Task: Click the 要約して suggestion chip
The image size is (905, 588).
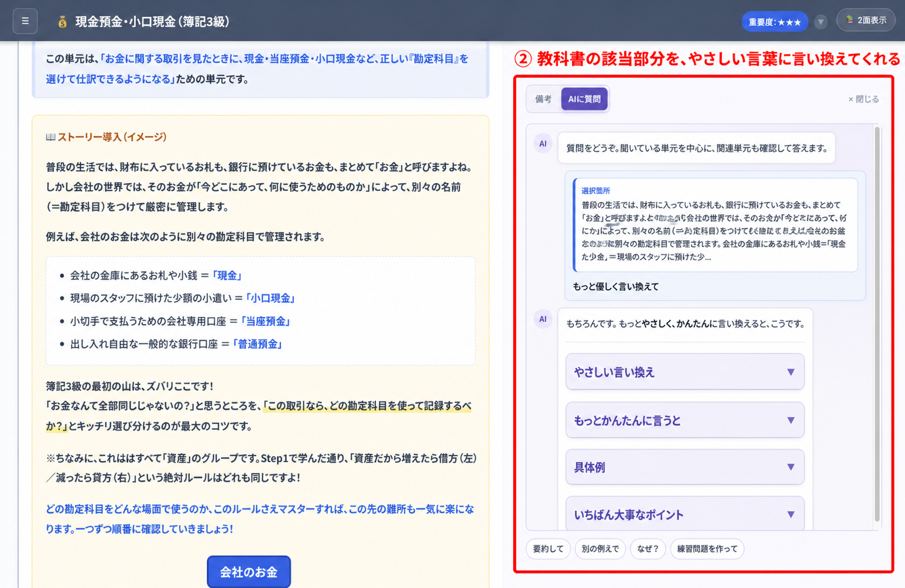Action: pos(548,548)
